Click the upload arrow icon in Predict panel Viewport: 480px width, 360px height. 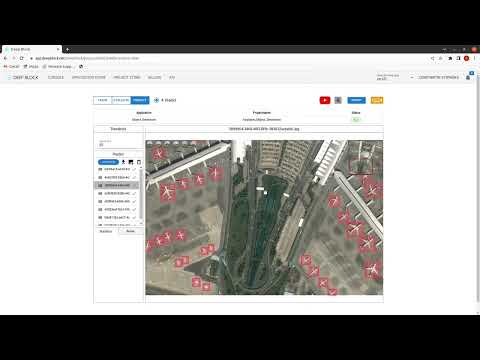click(123, 162)
